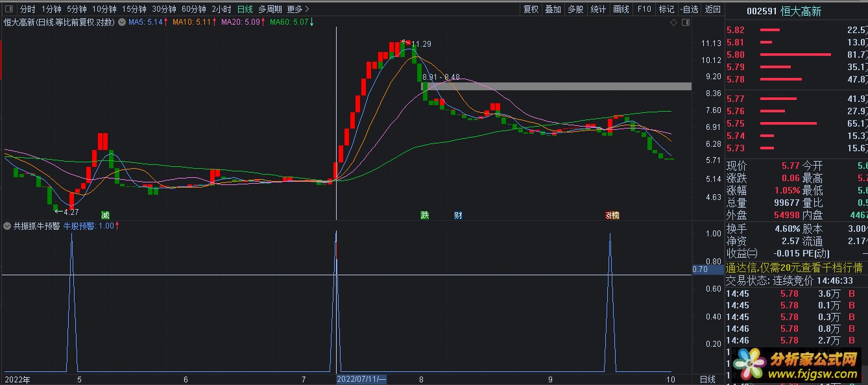Select the 30分钟 period
This screenshot has width=868, height=385.
pos(164,9)
